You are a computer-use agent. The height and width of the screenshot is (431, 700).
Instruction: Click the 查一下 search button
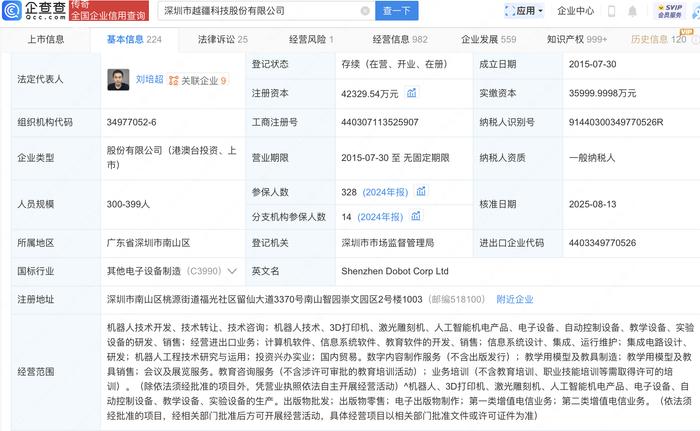point(396,11)
